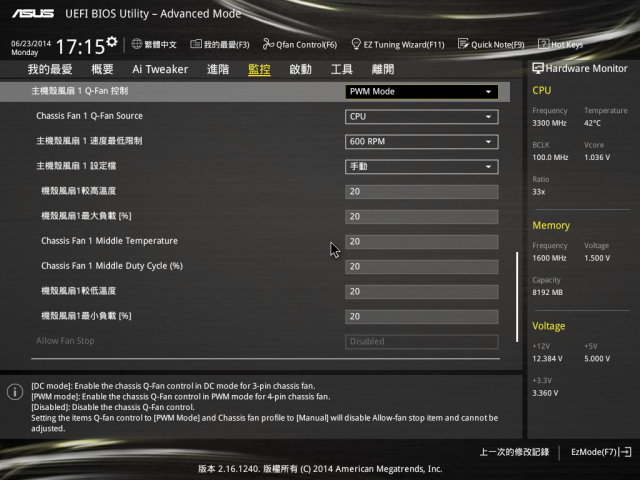Open the 離開 exit tab

pos(383,69)
